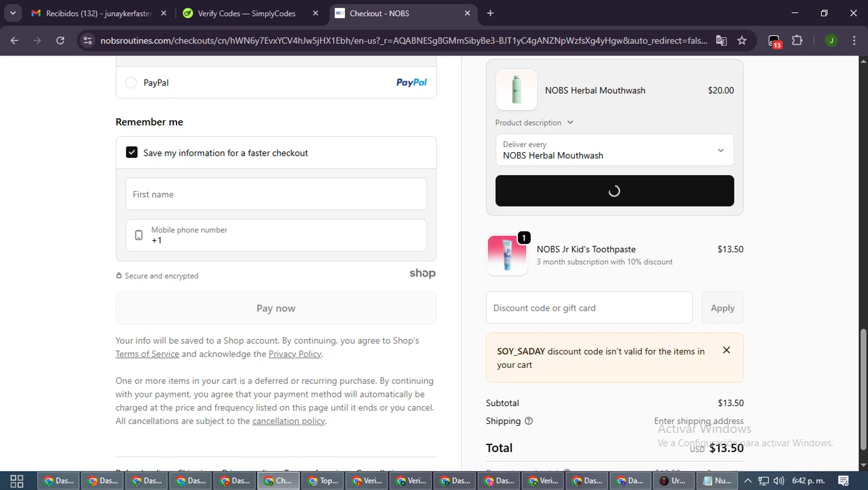Open the Privacy Policy link
This screenshot has width=868, height=490.
point(295,354)
